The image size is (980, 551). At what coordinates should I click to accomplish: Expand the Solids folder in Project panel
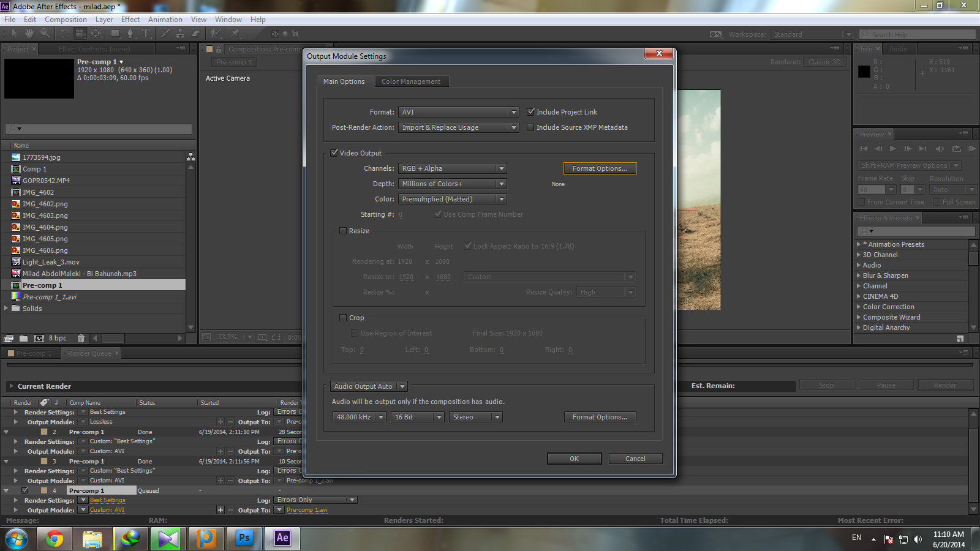[6, 308]
